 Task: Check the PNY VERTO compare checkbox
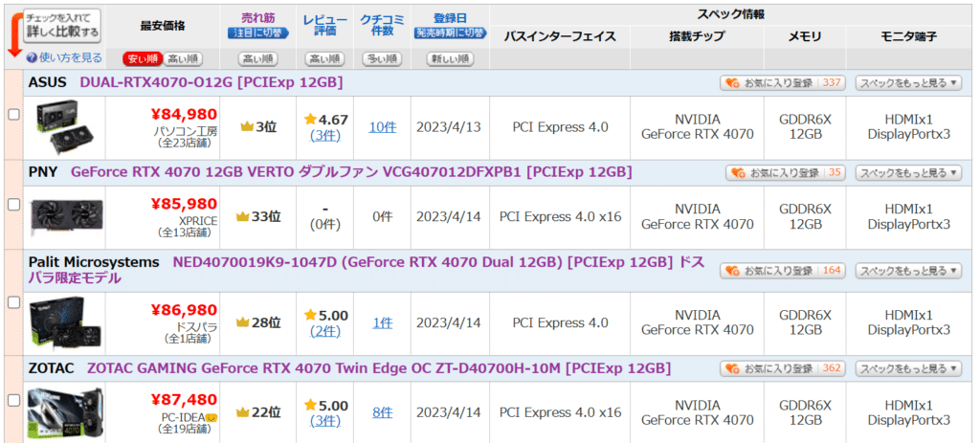click(13, 205)
